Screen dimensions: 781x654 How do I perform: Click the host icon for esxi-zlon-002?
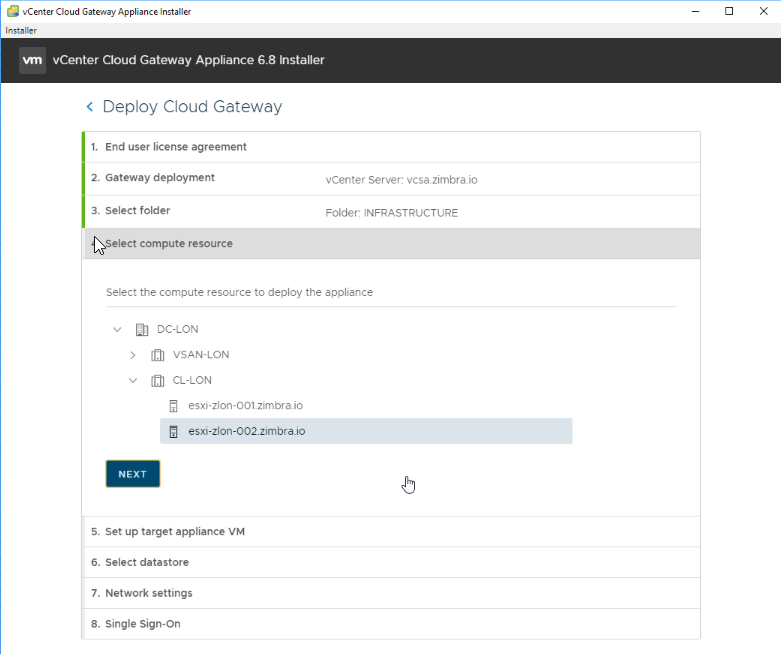pyautogui.click(x=173, y=431)
